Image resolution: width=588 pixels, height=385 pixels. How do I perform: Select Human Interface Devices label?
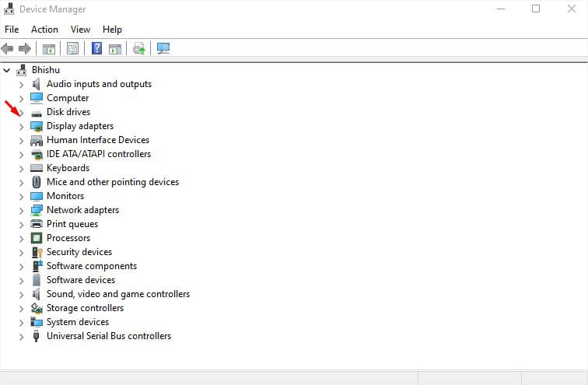pos(98,140)
